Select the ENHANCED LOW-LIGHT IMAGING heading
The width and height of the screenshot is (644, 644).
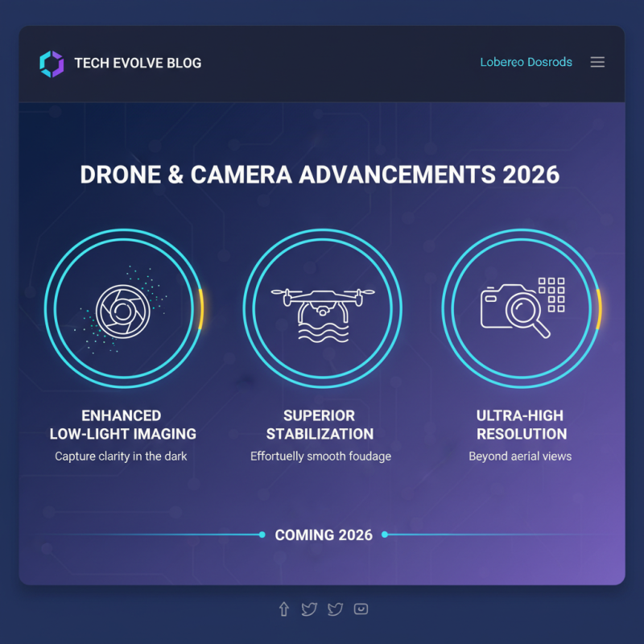(122, 424)
